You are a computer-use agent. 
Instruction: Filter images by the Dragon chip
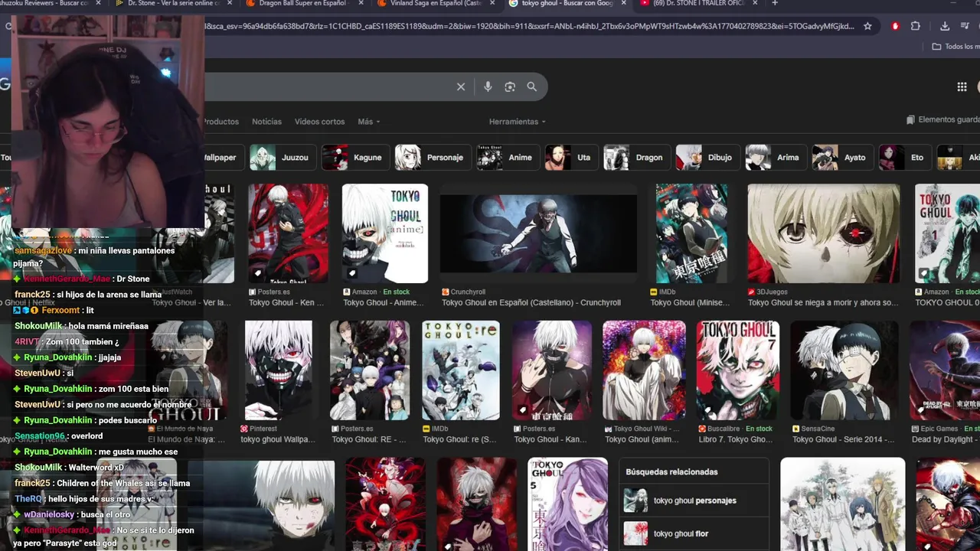(x=636, y=158)
